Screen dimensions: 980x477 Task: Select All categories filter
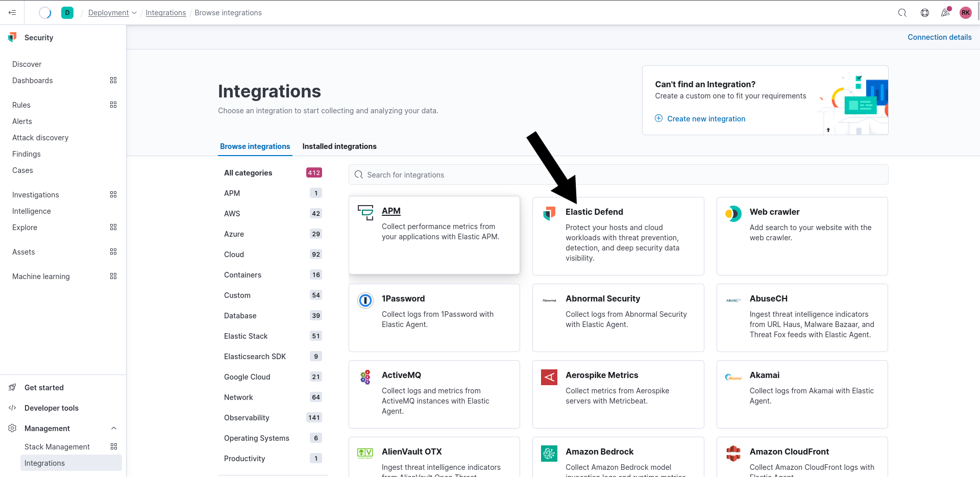pos(273,173)
